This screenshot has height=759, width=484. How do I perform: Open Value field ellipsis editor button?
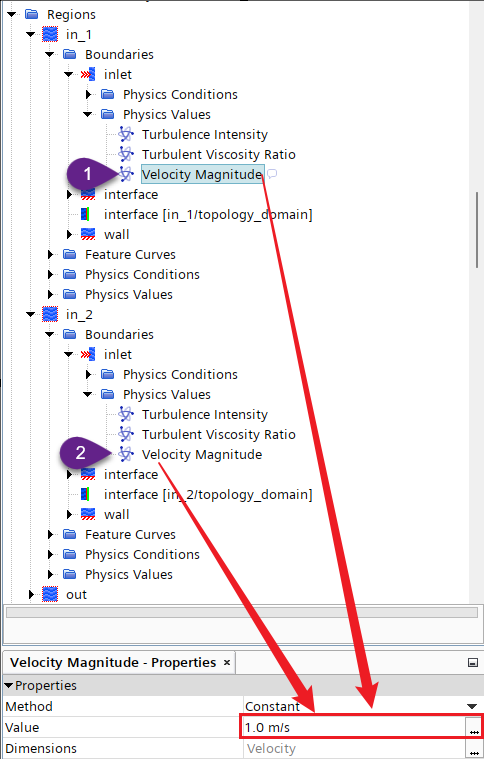point(473,728)
